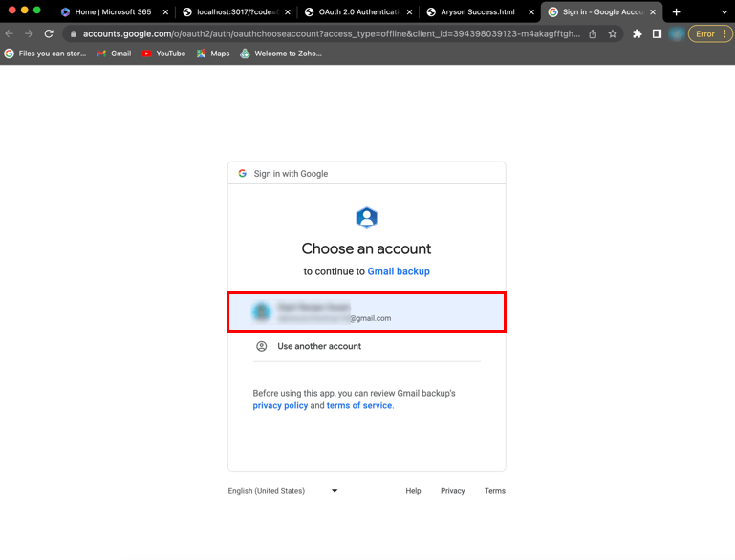The width and height of the screenshot is (735, 560).
Task: Reload the current page
Action: point(49,33)
